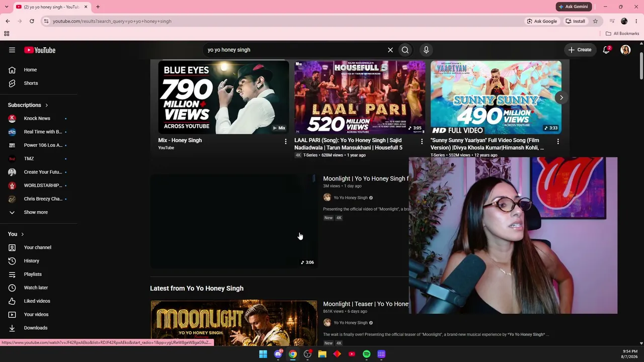Open All Bookmarks folder

pyautogui.click(x=622, y=34)
